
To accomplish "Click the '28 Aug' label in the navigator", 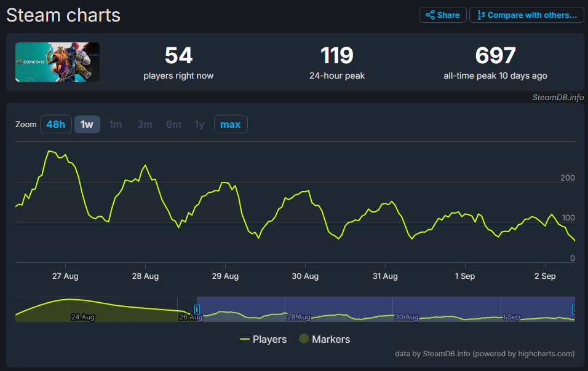I will click(x=298, y=317).
